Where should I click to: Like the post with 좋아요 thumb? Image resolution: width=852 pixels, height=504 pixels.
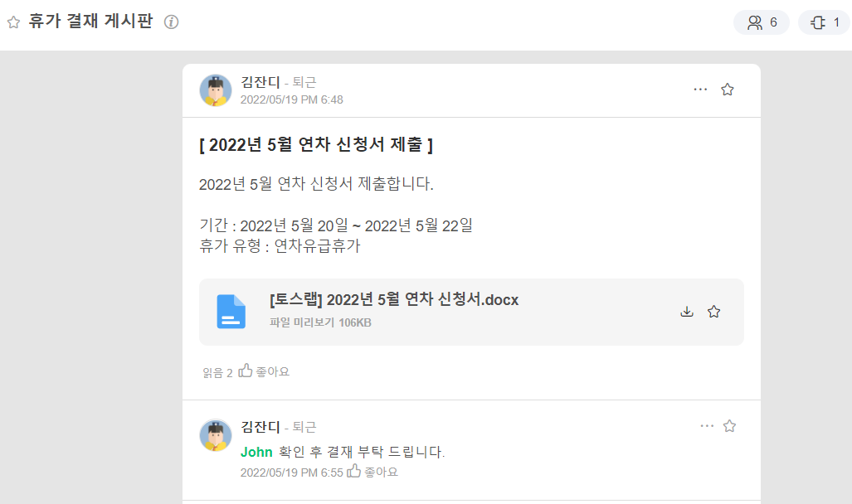(265, 372)
